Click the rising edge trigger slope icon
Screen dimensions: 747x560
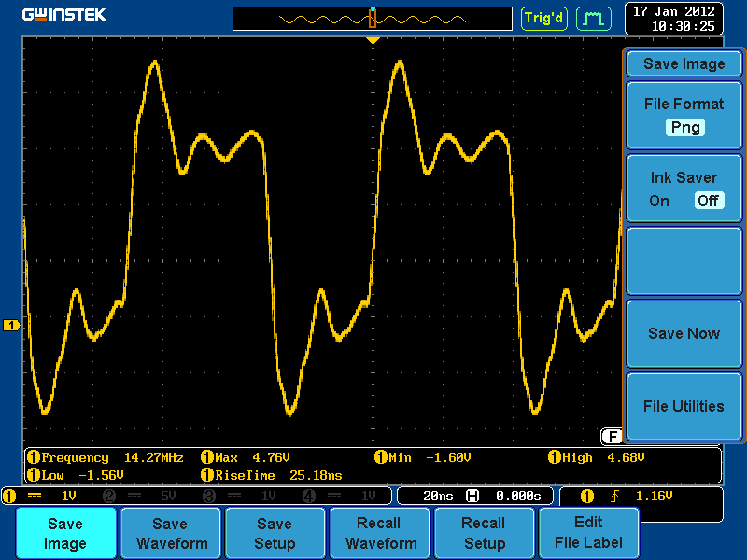coord(615,497)
